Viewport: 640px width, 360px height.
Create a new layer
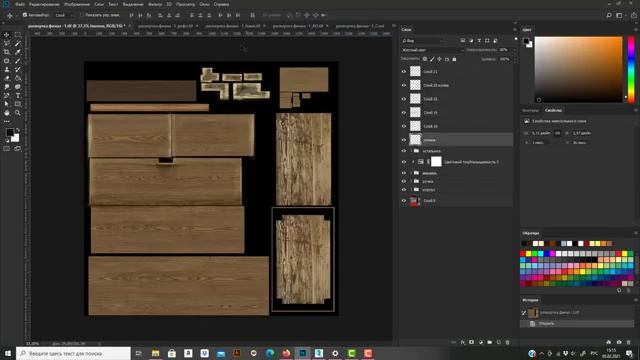(498, 342)
